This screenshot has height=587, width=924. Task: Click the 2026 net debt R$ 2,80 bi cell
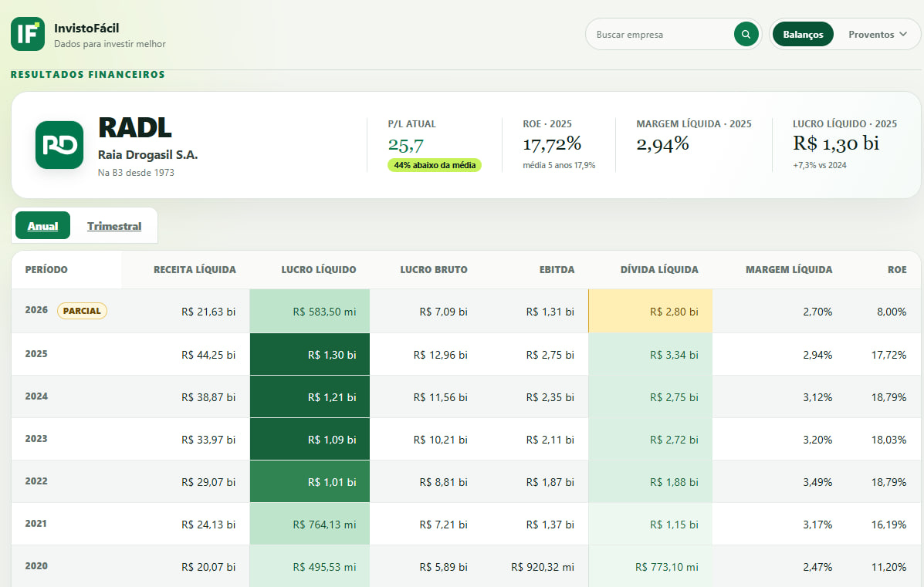coord(651,311)
